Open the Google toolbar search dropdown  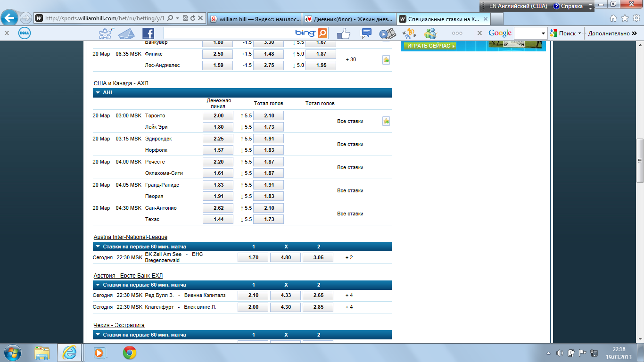point(543,33)
